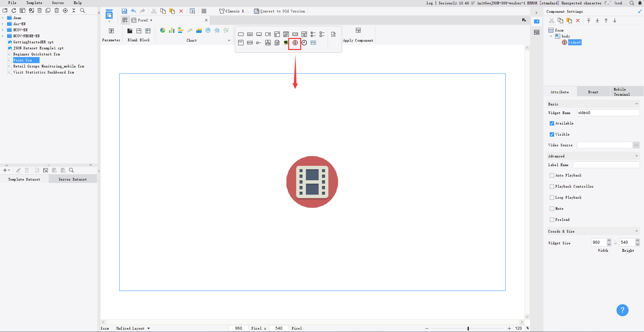Expand the Chart group dropdown
644x332 pixels.
point(229,40)
